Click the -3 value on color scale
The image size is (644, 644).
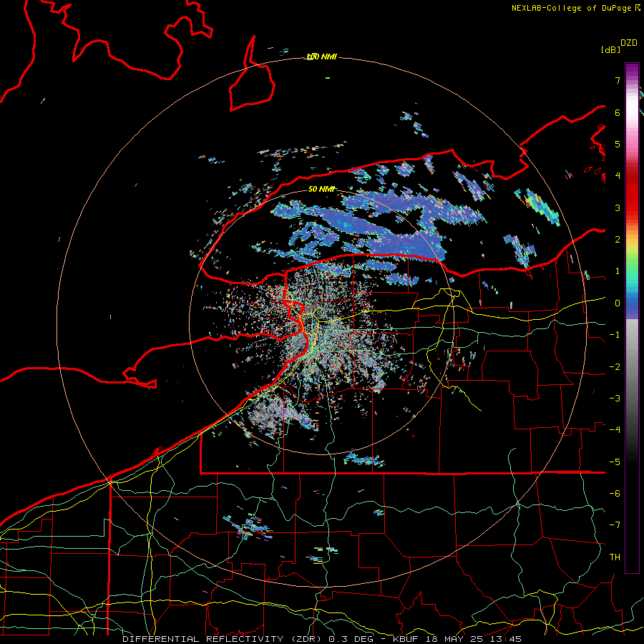pos(615,399)
